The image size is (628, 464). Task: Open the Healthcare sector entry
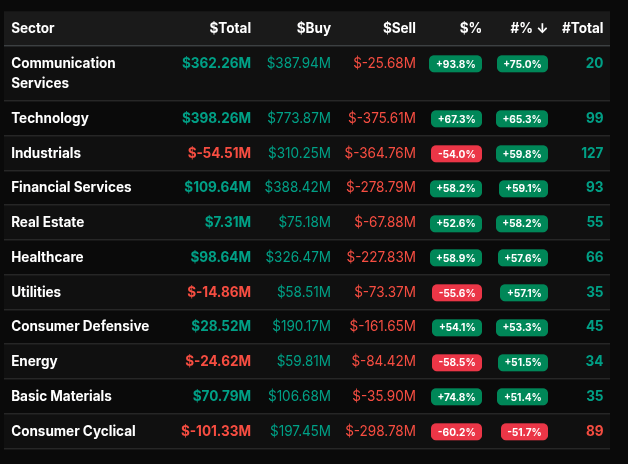(x=47, y=257)
